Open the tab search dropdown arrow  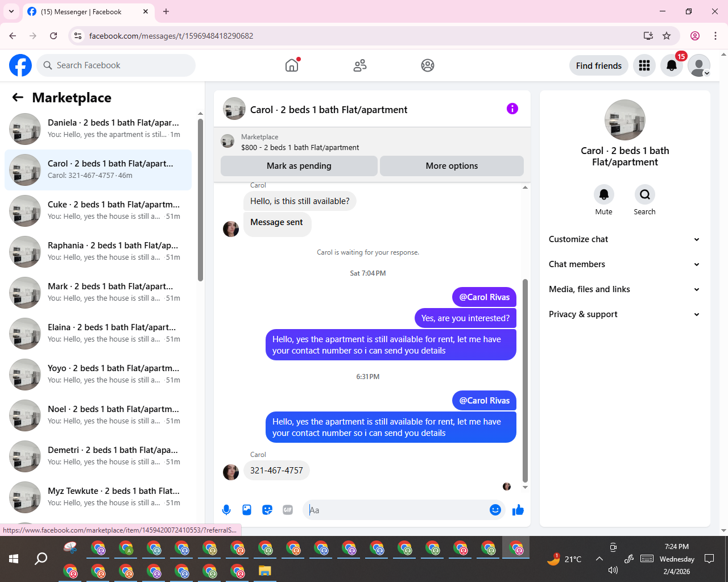(11, 11)
